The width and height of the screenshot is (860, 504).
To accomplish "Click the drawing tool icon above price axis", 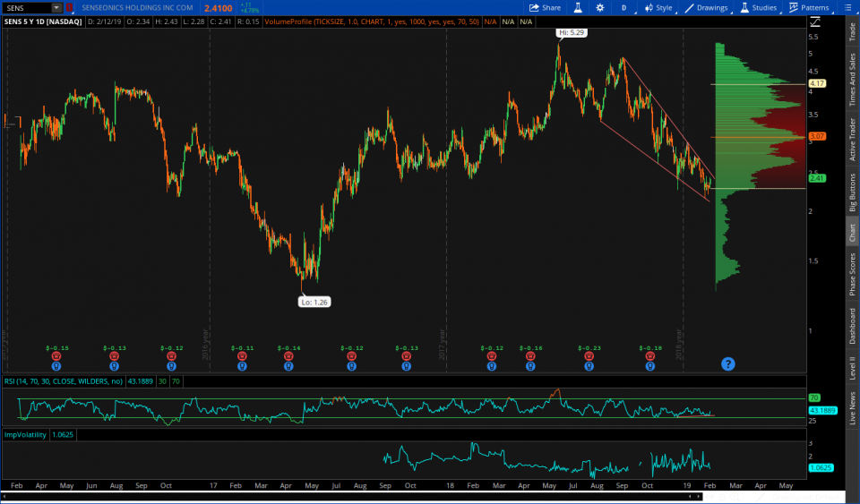I will click(x=815, y=21).
